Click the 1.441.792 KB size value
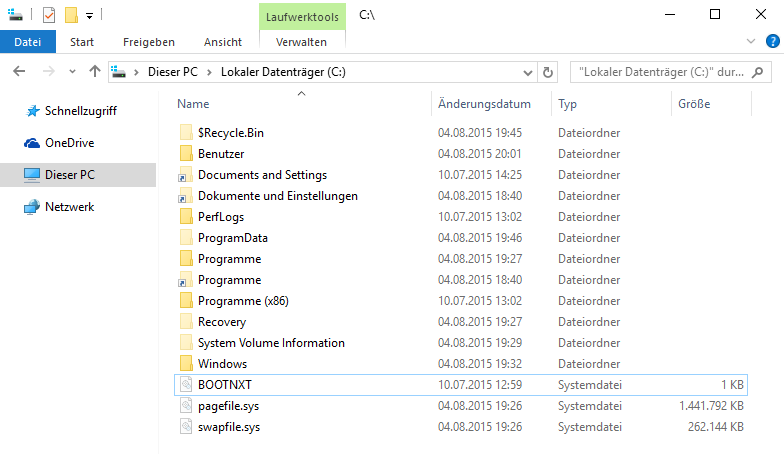 point(711,406)
